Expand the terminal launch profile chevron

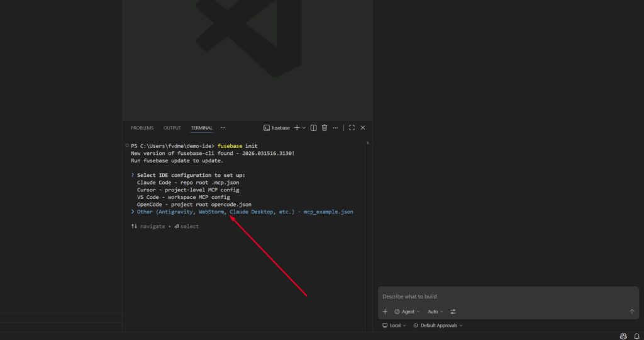(x=304, y=128)
